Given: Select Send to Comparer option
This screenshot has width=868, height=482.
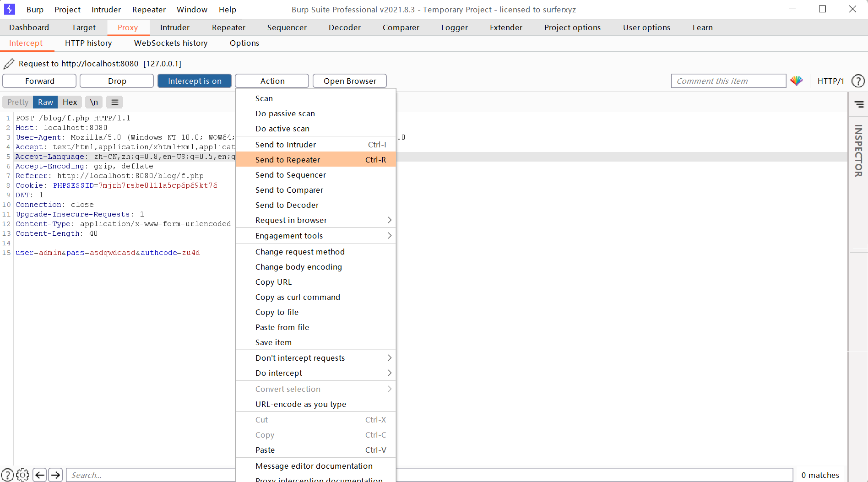Looking at the screenshot, I should (x=316, y=190).
